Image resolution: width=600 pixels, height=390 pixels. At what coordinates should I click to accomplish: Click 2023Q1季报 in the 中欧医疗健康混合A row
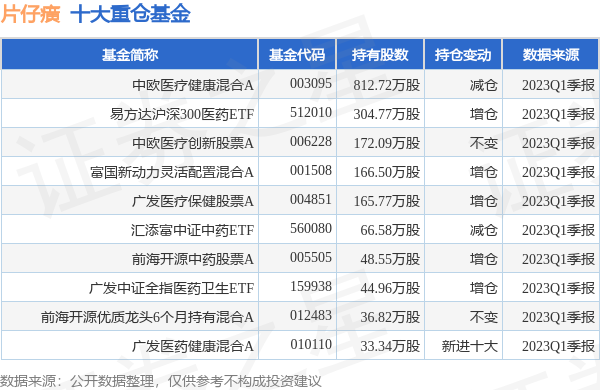558,85
